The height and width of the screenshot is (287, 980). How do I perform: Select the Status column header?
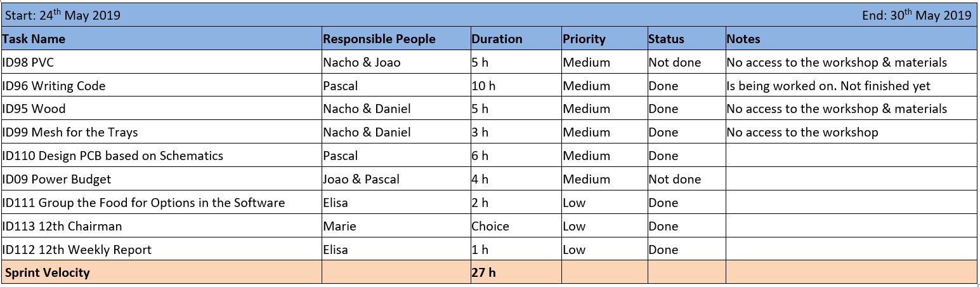(686, 39)
